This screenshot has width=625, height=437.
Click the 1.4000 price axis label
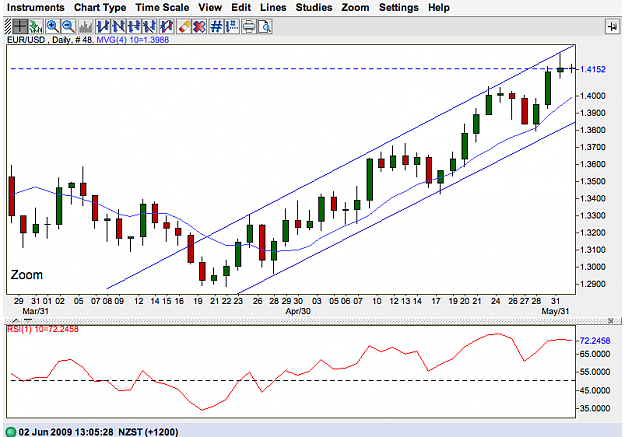pyautogui.click(x=593, y=96)
